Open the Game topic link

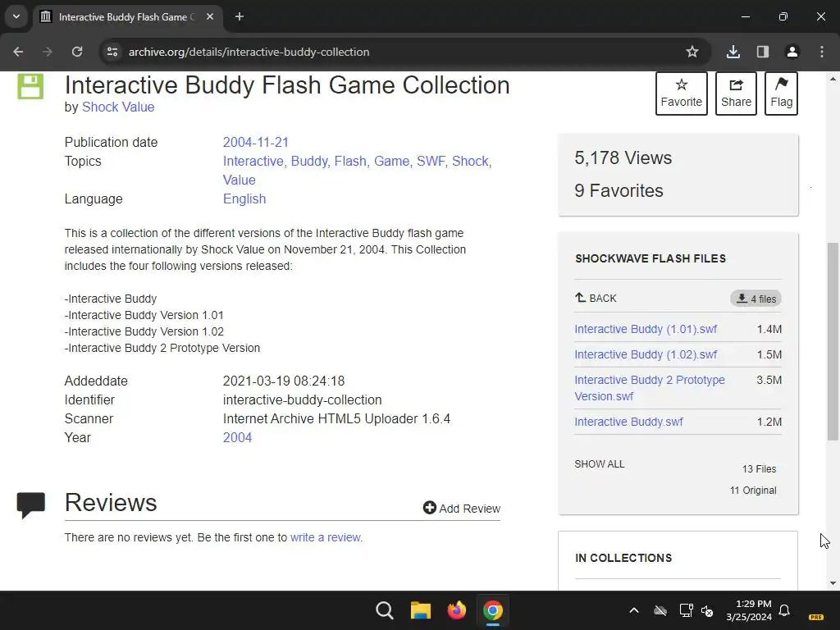(x=391, y=162)
